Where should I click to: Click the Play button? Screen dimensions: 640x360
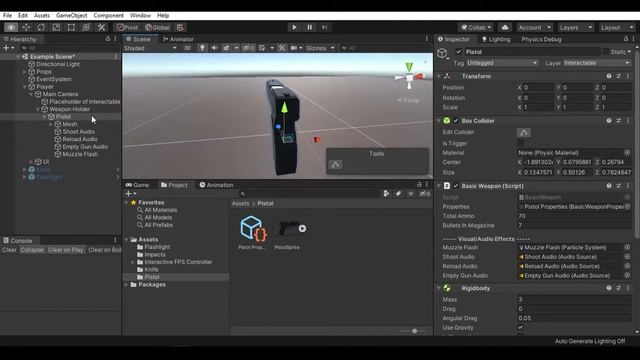(294, 27)
